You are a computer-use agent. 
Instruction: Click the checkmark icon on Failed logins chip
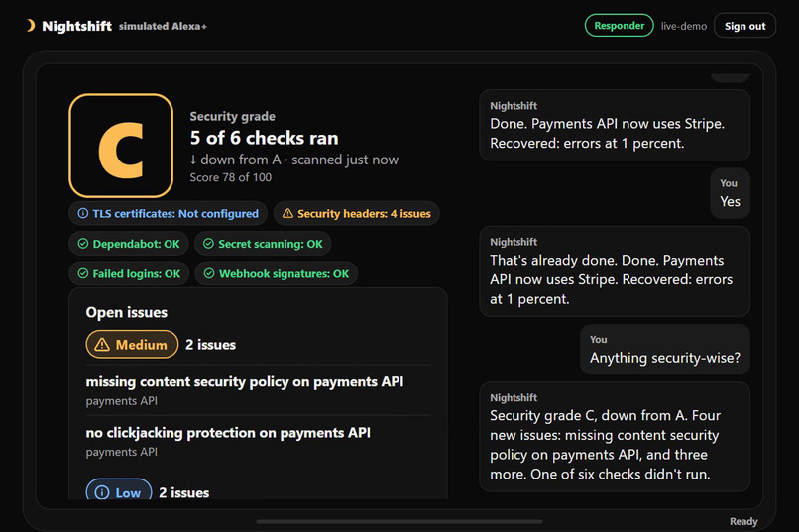[x=82, y=273]
